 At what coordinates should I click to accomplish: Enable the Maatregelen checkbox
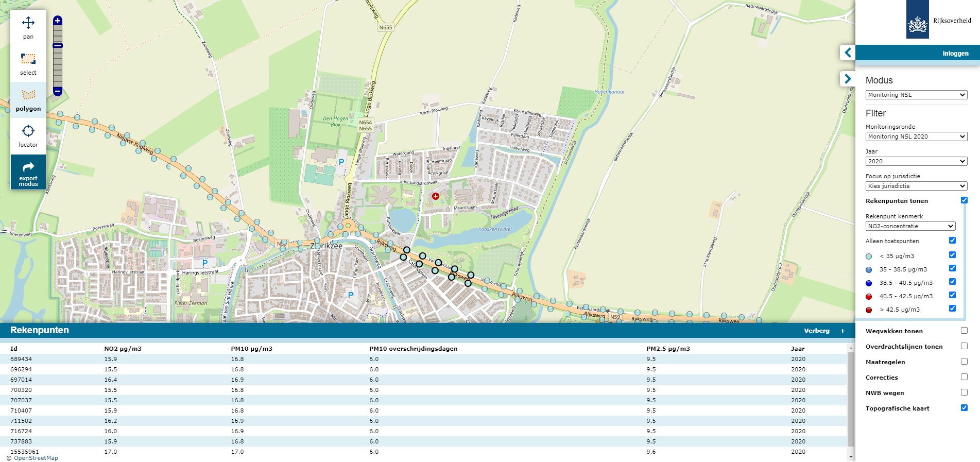pyautogui.click(x=964, y=362)
